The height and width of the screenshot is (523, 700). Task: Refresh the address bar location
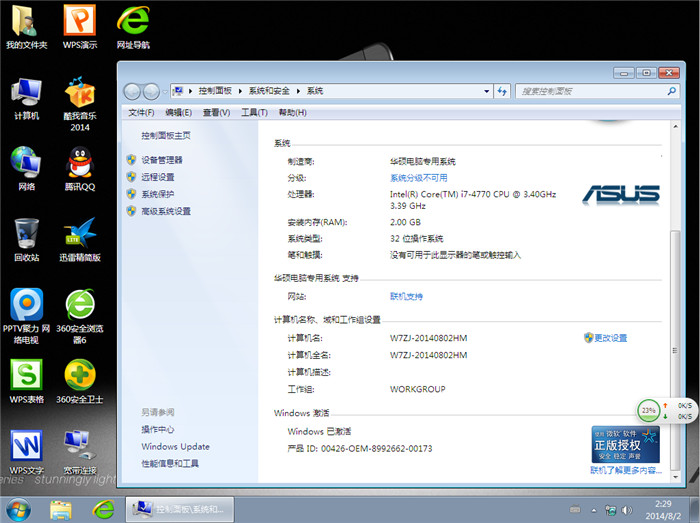[502, 91]
